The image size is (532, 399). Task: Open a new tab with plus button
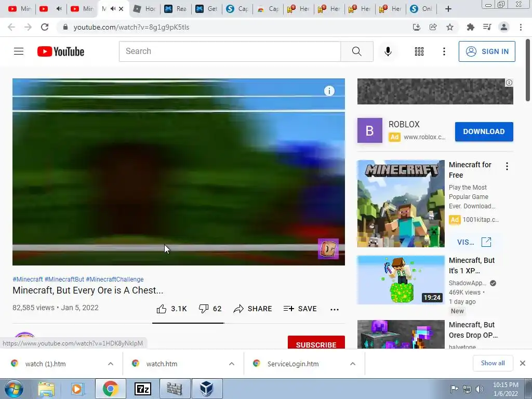[x=448, y=9]
